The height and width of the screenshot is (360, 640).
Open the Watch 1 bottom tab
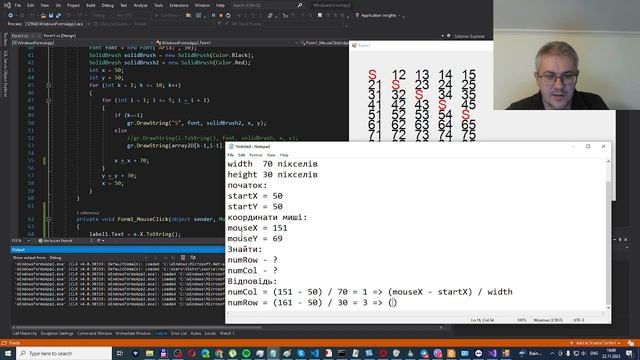[x=227, y=333]
